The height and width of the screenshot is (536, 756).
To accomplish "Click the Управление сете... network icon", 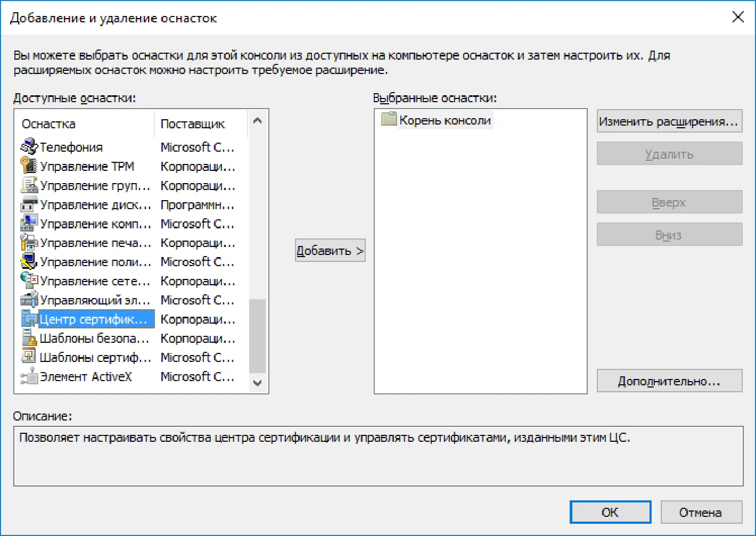I will coord(29,281).
